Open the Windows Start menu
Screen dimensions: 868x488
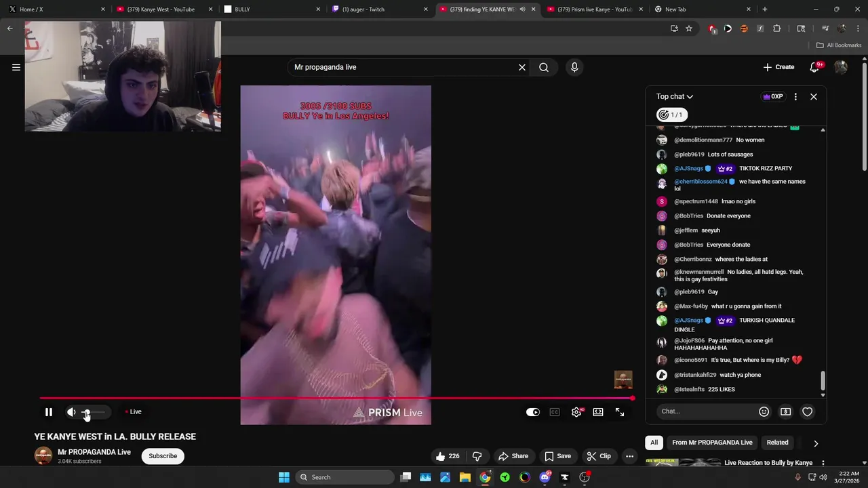(284, 477)
